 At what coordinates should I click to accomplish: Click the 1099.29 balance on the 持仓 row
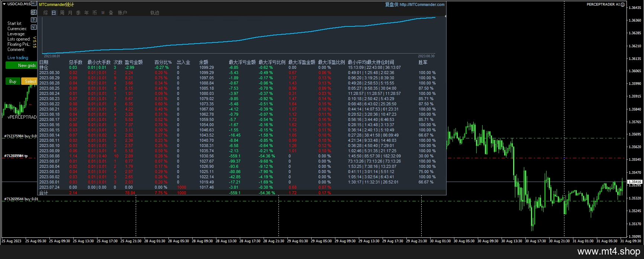coord(206,67)
